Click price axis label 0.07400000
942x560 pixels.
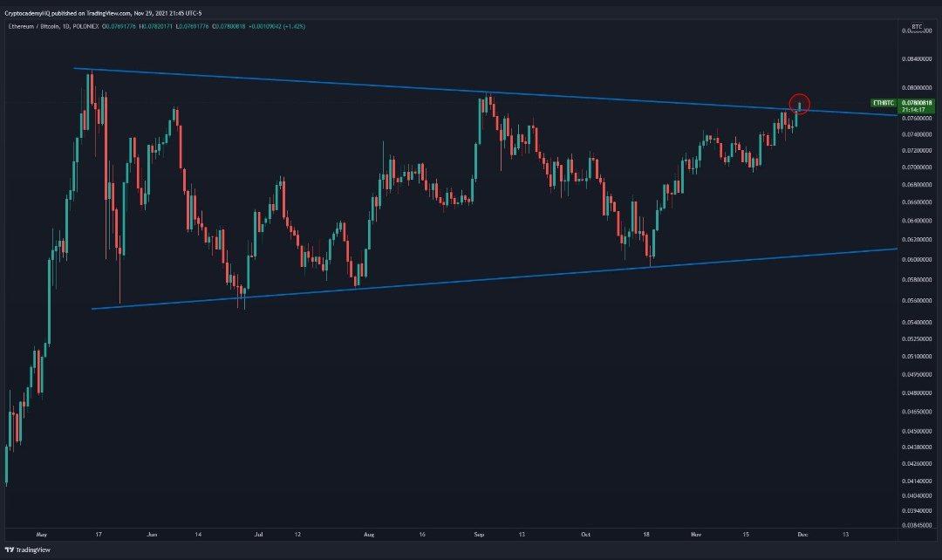tap(917, 134)
